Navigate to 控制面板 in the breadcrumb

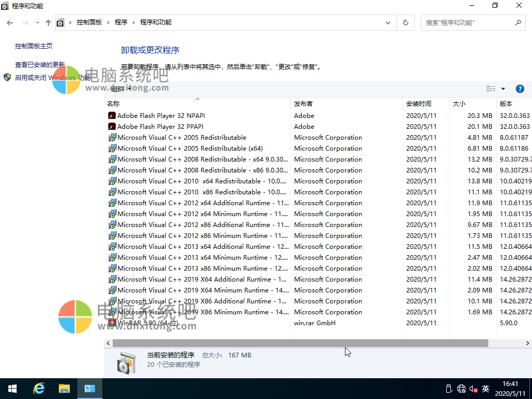point(89,22)
